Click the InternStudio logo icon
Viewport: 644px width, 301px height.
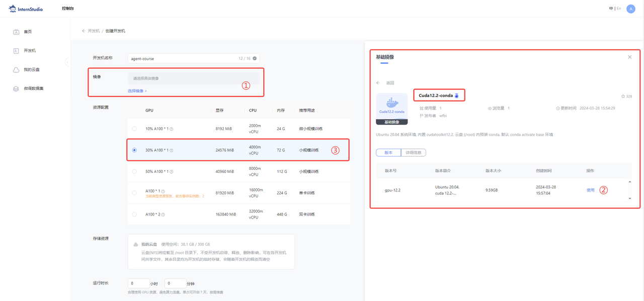coord(13,9)
